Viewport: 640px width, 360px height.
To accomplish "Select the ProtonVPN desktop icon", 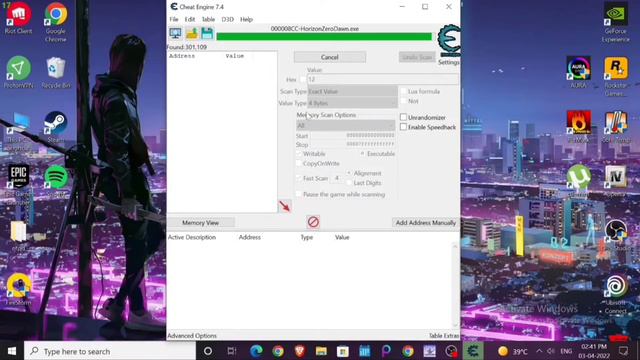I will click(x=18, y=73).
